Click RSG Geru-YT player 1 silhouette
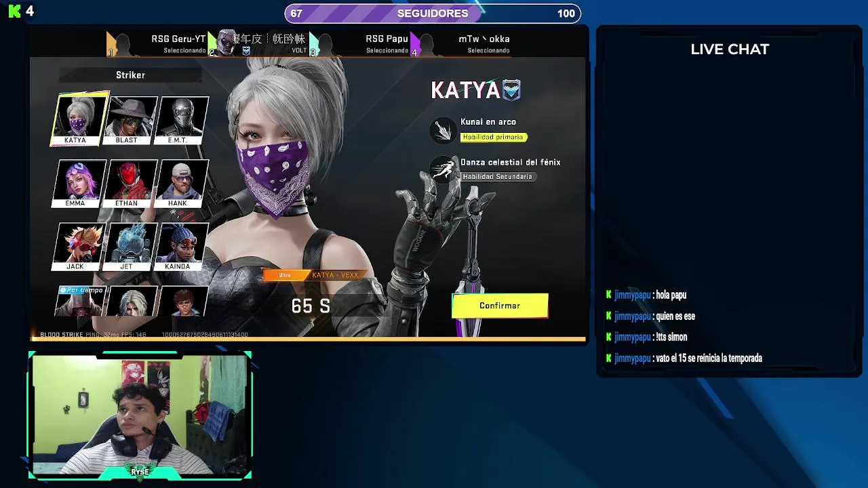Screen dimensions: 868x488 pyautogui.click(x=123, y=45)
